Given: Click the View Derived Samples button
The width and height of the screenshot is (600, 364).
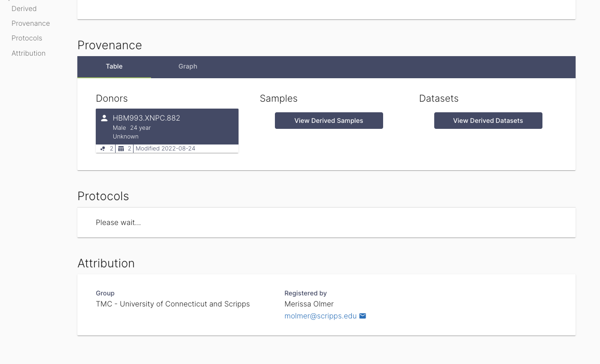Looking at the screenshot, I should (329, 120).
